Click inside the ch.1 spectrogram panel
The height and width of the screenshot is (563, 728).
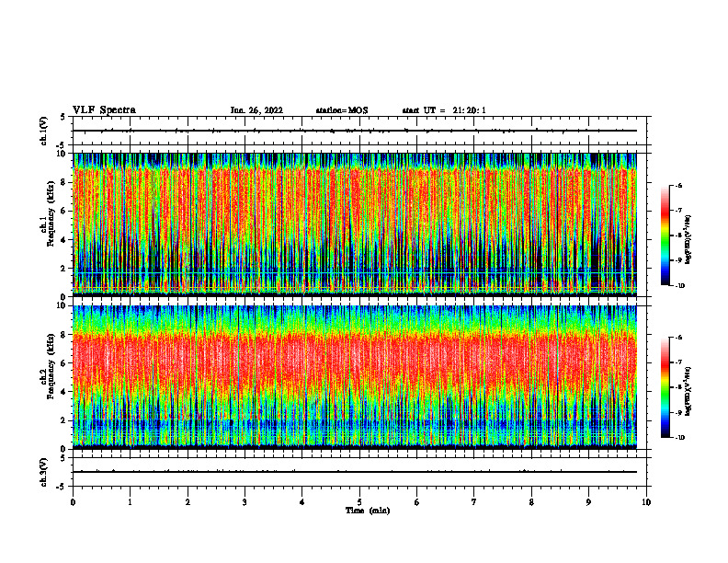tap(355, 224)
